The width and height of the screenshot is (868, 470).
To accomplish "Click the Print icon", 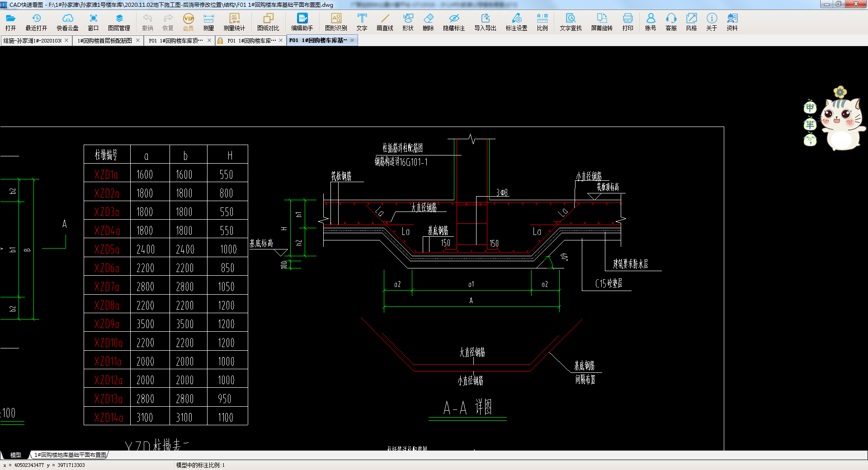I will pyautogui.click(x=627, y=22).
